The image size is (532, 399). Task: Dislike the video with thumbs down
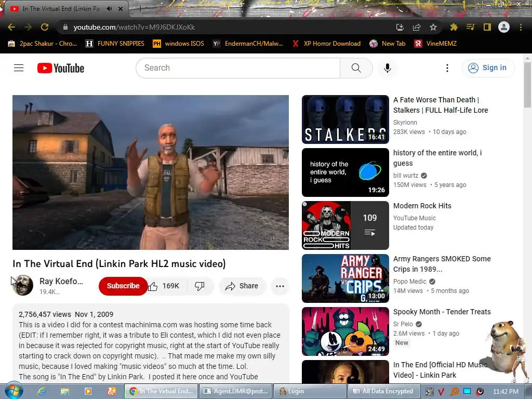point(199,286)
